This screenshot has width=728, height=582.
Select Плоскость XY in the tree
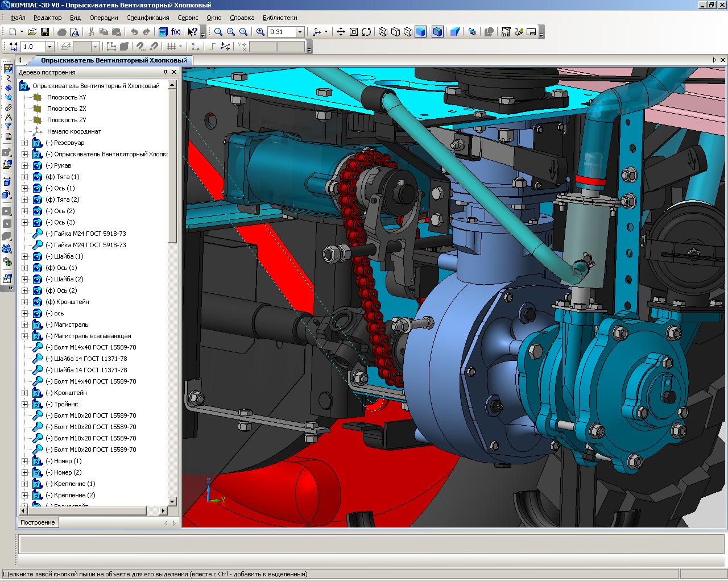click(67, 97)
